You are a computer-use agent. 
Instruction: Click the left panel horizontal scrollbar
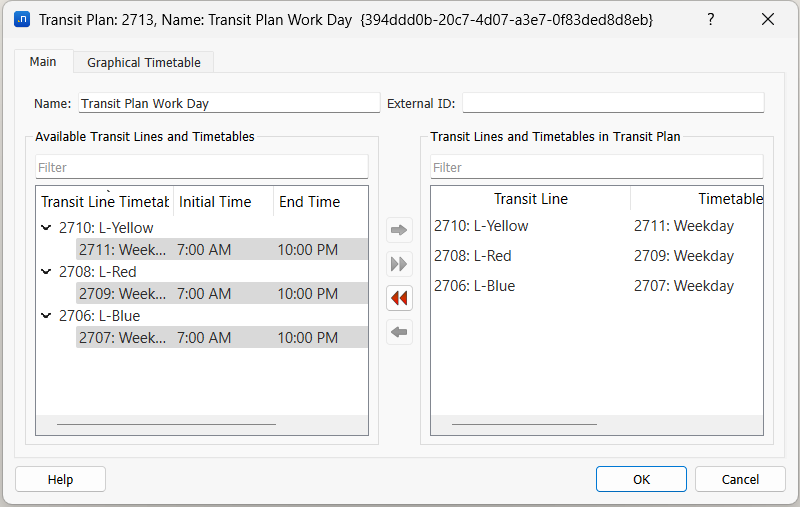(166, 424)
